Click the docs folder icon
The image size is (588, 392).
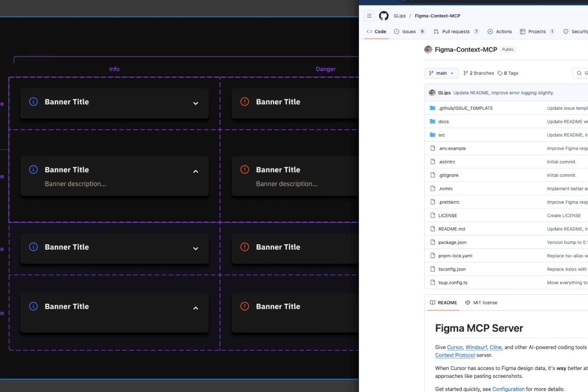click(432, 121)
